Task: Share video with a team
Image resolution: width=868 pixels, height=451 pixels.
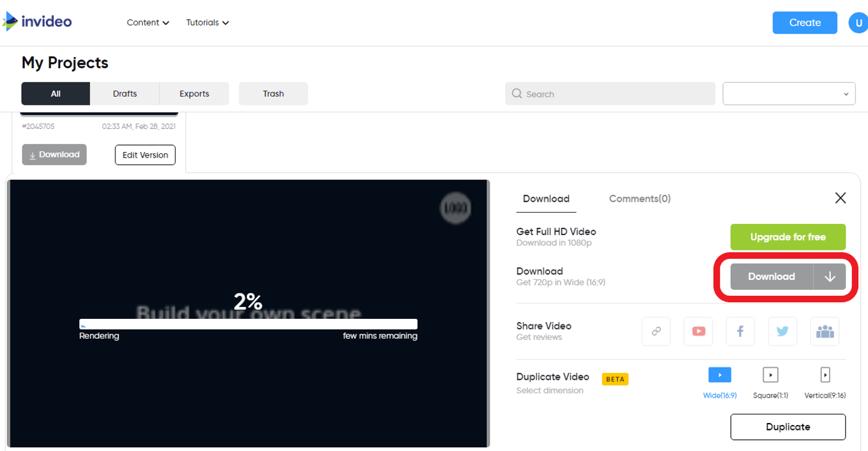Action: click(x=825, y=331)
